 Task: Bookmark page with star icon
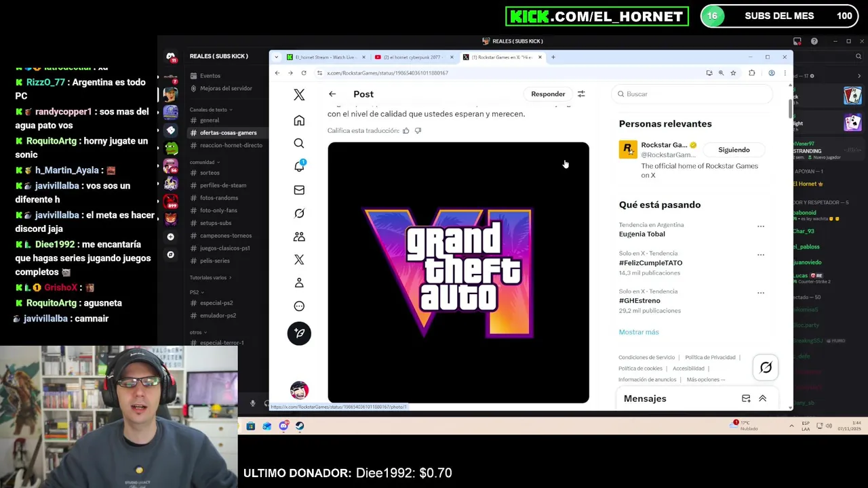pyautogui.click(x=733, y=73)
